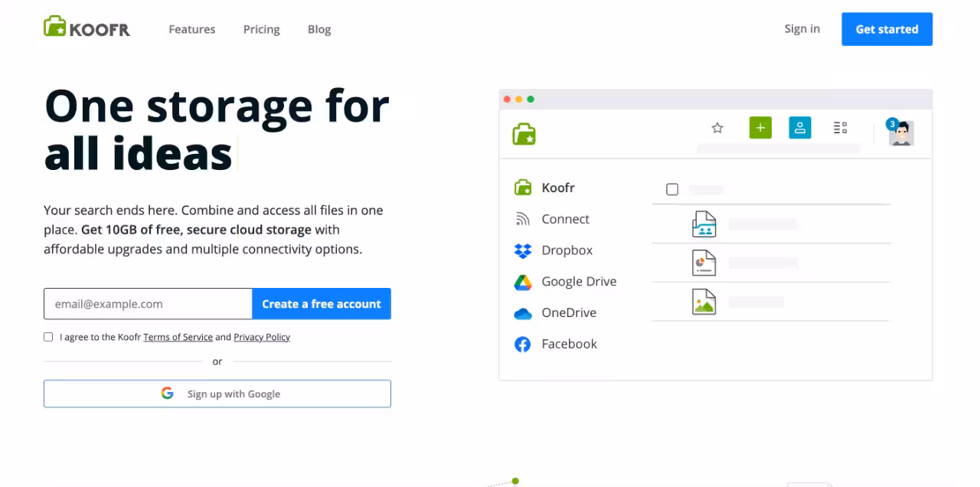
Task: Click the presentation file icon
Action: pyautogui.click(x=704, y=263)
